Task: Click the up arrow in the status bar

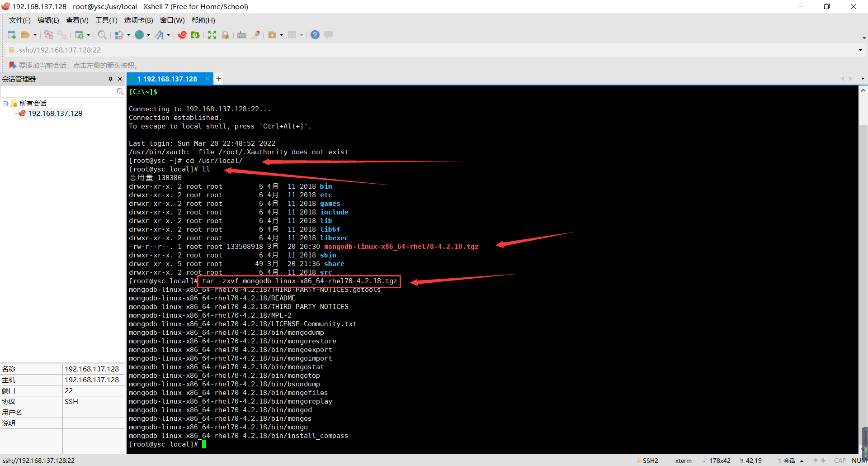Action: coord(816,461)
